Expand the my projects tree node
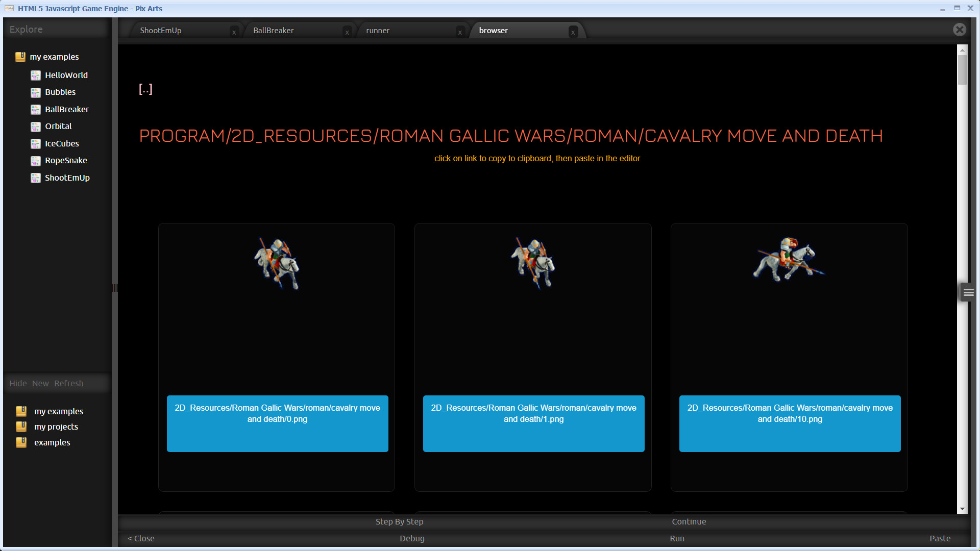The height and width of the screenshot is (551, 980). (x=56, y=426)
